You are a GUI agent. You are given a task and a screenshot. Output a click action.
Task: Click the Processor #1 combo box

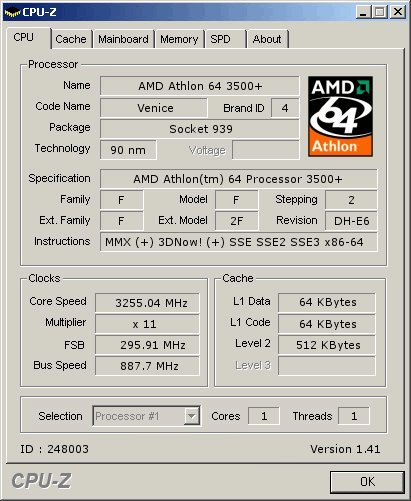147,416
